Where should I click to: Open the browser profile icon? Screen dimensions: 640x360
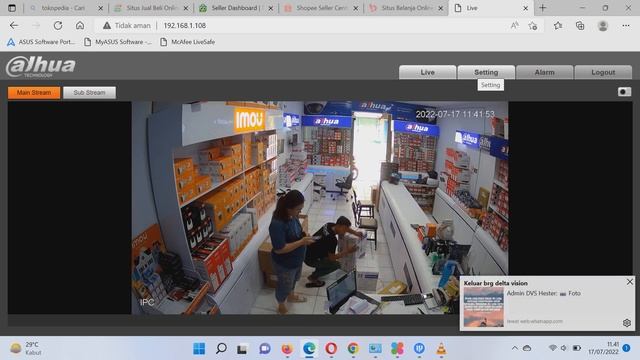click(602, 25)
